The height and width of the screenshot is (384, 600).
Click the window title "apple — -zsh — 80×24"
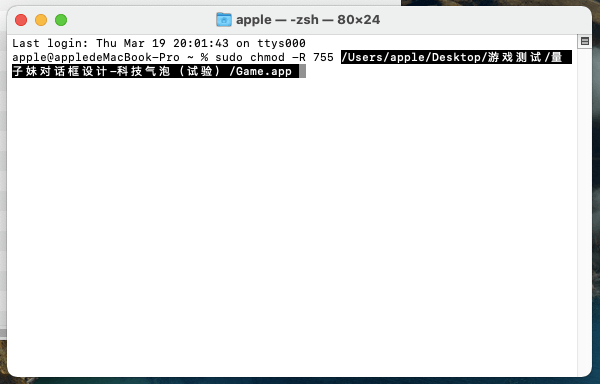click(x=308, y=20)
